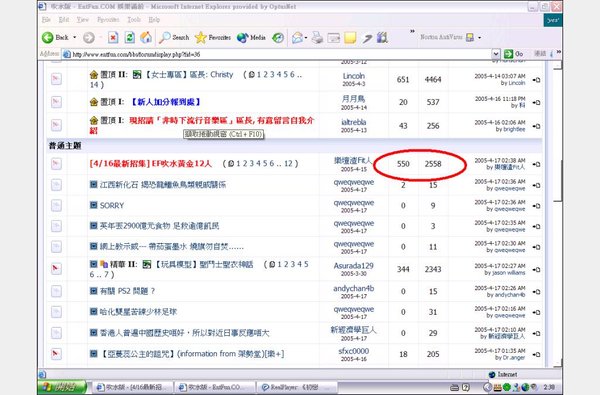Open Search pane in toolbar
The width and height of the screenshot is (600, 395).
tap(174, 38)
